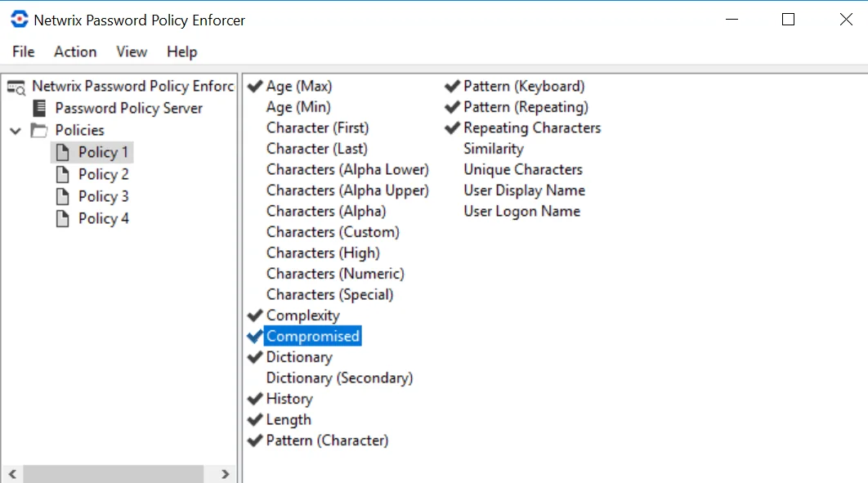The width and height of the screenshot is (868, 483).
Task: Select the Characters (Custom) rule
Action: 333,232
